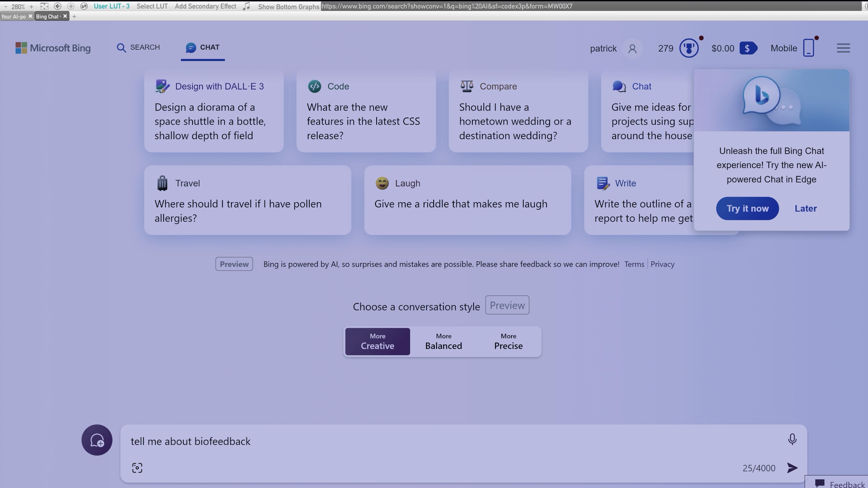Screen dimensions: 868x488
Task: Open the hamburger menu
Action: (843, 48)
